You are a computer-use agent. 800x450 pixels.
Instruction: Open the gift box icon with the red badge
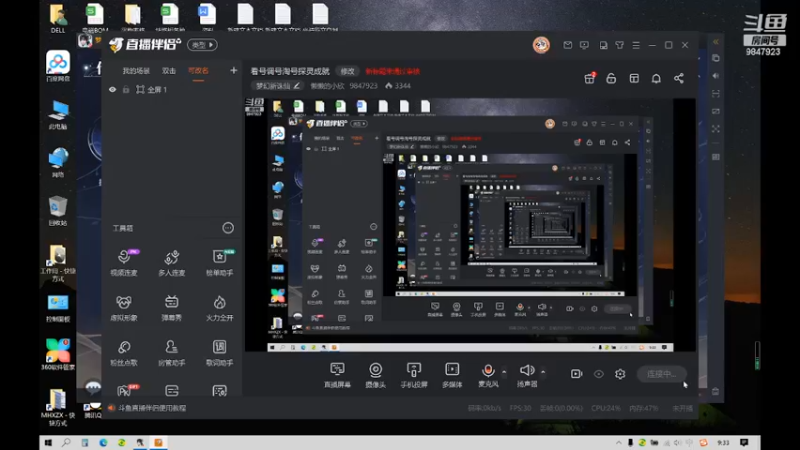[x=590, y=78]
